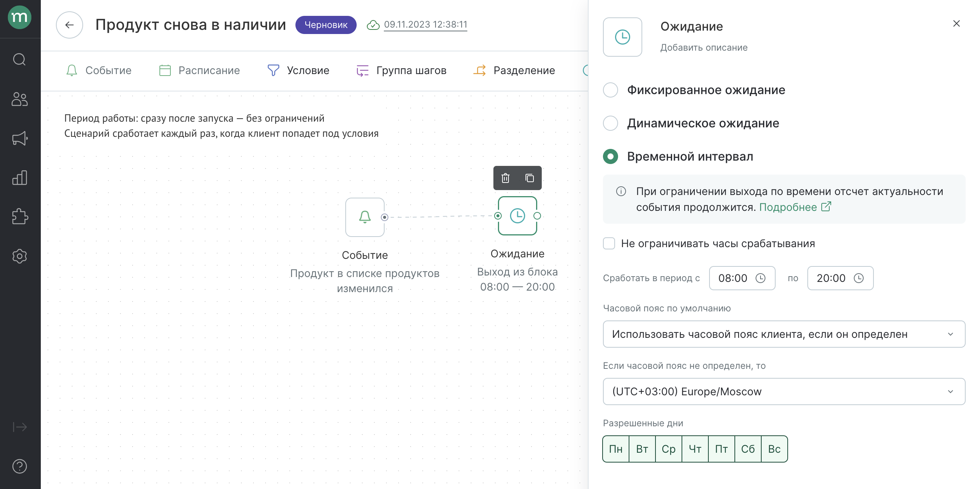Open the save timestamp 09.11.2023 12:38:11
Viewport: 980px width, 489px height.
click(x=425, y=25)
